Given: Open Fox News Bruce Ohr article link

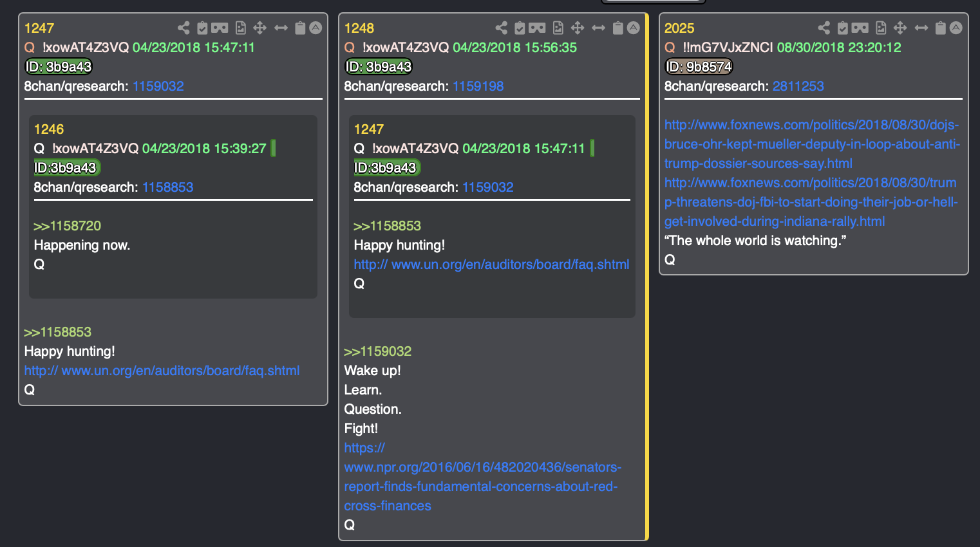Looking at the screenshot, I should point(812,144).
